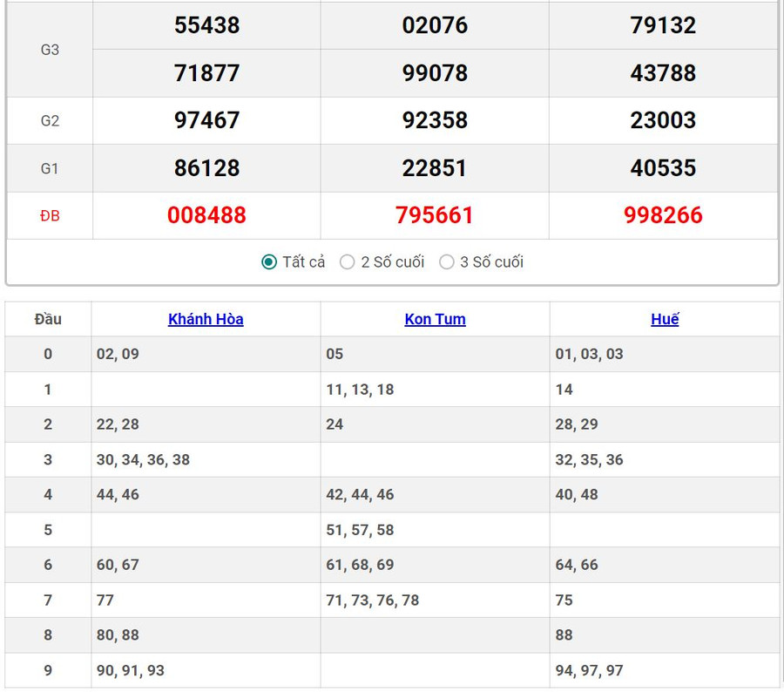Click the special prize number 795661
The width and height of the screenshot is (784, 692).
[435, 215]
